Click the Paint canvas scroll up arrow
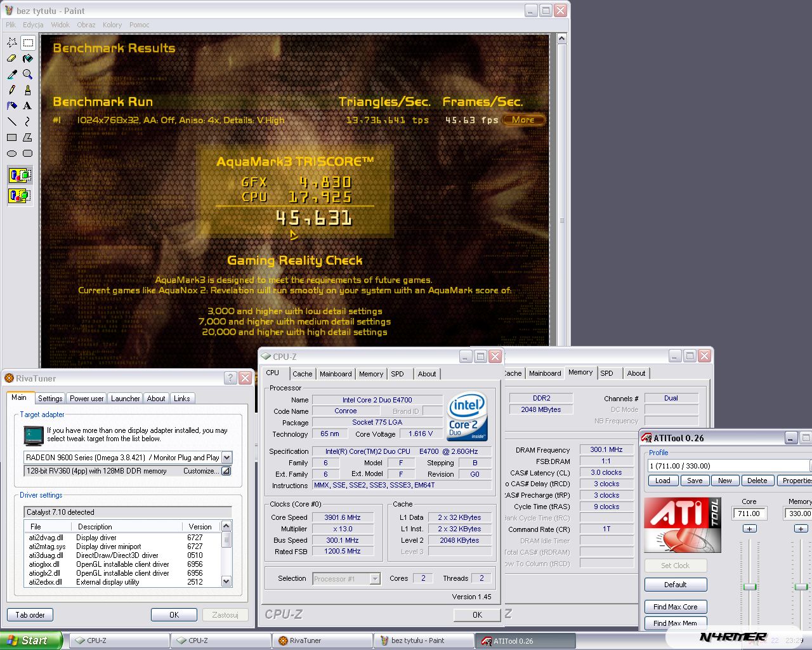The width and height of the screenshot is (812, 650). 561,39
